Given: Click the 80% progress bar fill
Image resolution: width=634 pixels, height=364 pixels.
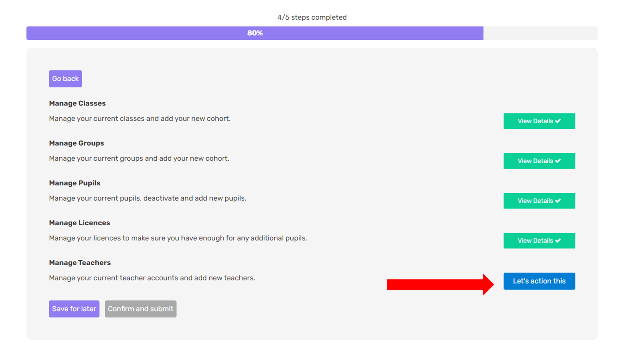Looking at the screenshot, I should (x=255, y=33).
